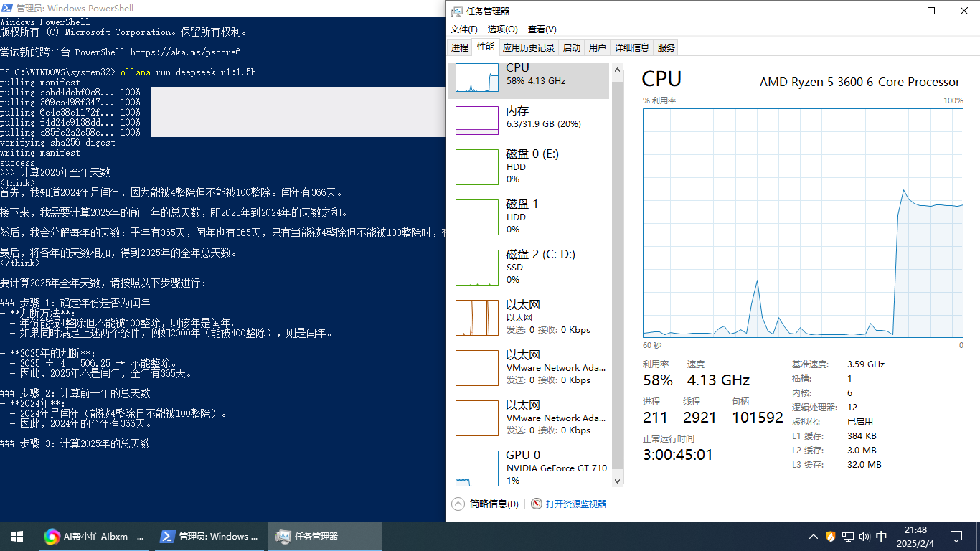Click L3 cache 32.0 MB value
Image resolution: width=980 pixels, height=551 pixels.
pyautogui.click(x=864, y=465)
